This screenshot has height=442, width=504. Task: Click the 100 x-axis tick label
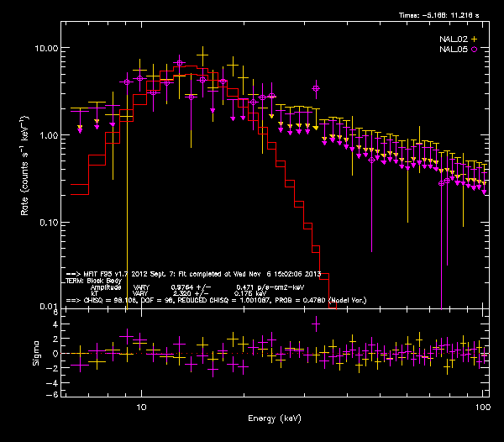click(482, 405)
